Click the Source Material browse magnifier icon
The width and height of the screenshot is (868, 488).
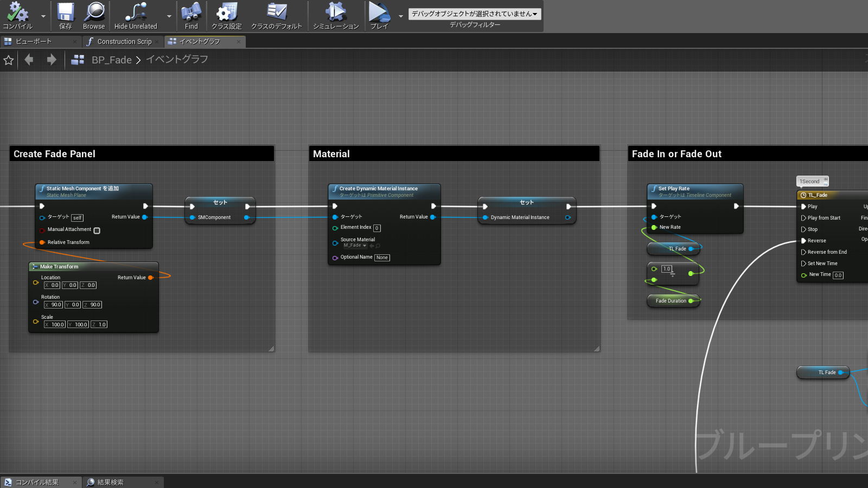(378, 246)
